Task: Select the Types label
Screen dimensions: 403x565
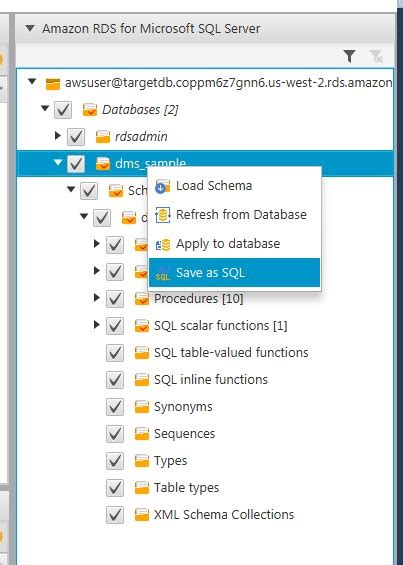Action: (170, 461)
